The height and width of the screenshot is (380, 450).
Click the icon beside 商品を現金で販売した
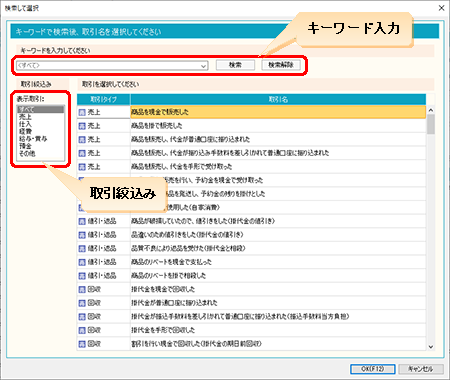pos(82,112)
